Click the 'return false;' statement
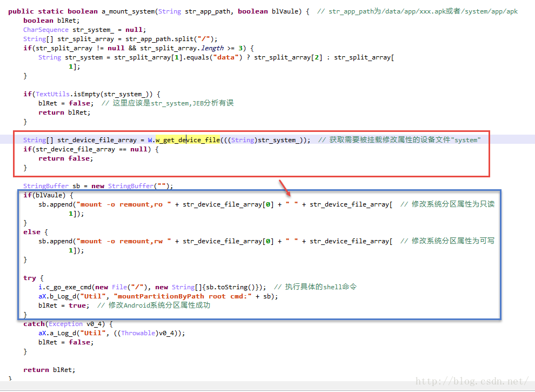 [65, 158]
